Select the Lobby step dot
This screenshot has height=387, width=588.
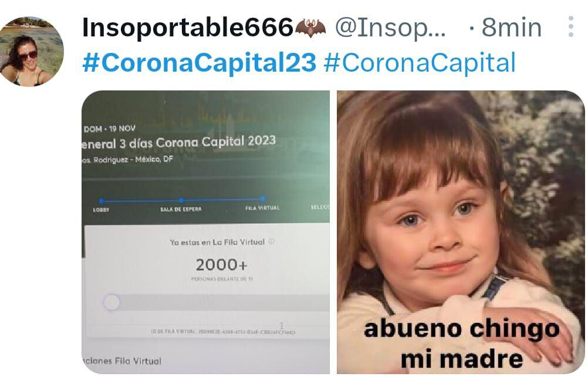102,201
